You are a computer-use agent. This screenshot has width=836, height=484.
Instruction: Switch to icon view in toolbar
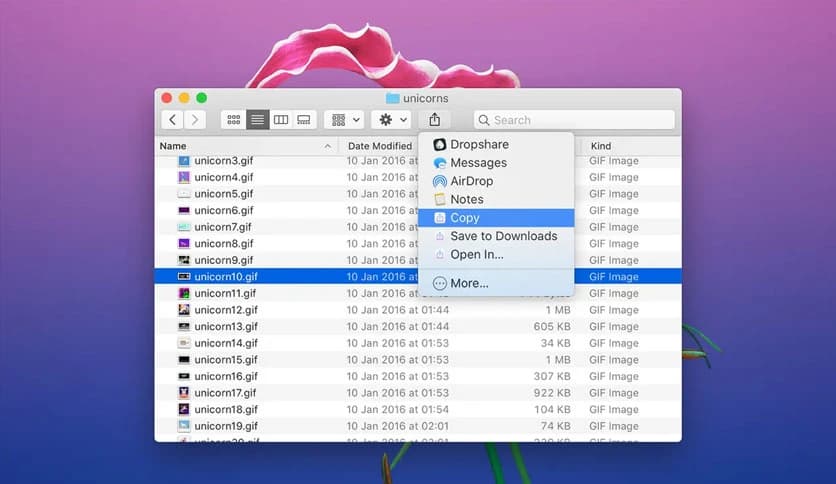tap(234, 120)
